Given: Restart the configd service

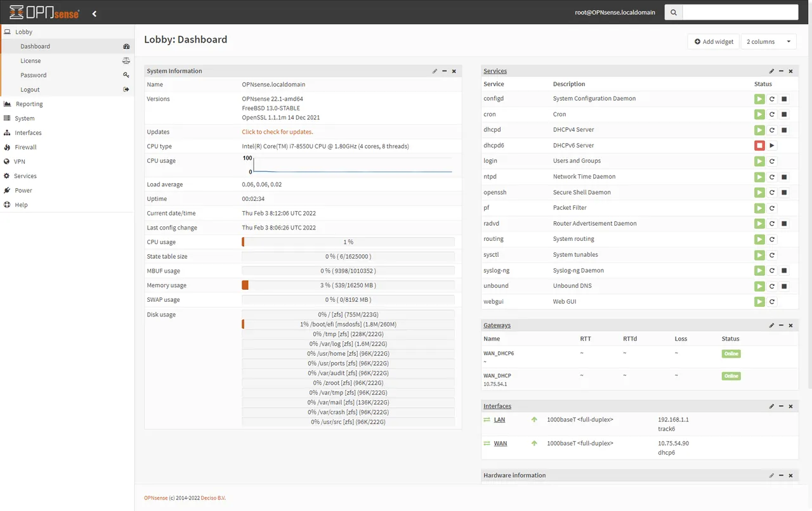Looking at the screenshot, I should click(772, 99).
